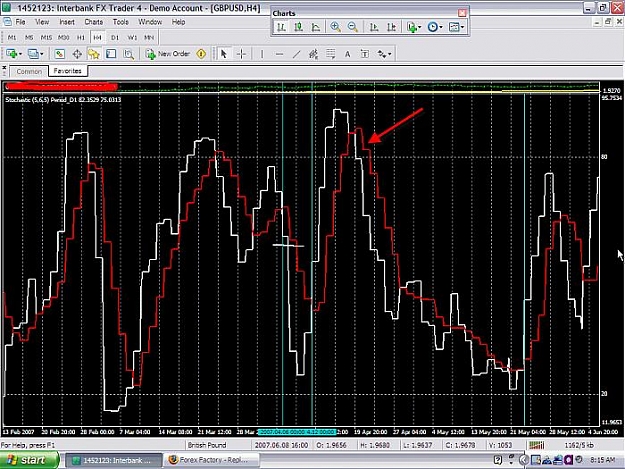Open the Window menu
This screenshot has height=469, width=625.
point(150,22)
